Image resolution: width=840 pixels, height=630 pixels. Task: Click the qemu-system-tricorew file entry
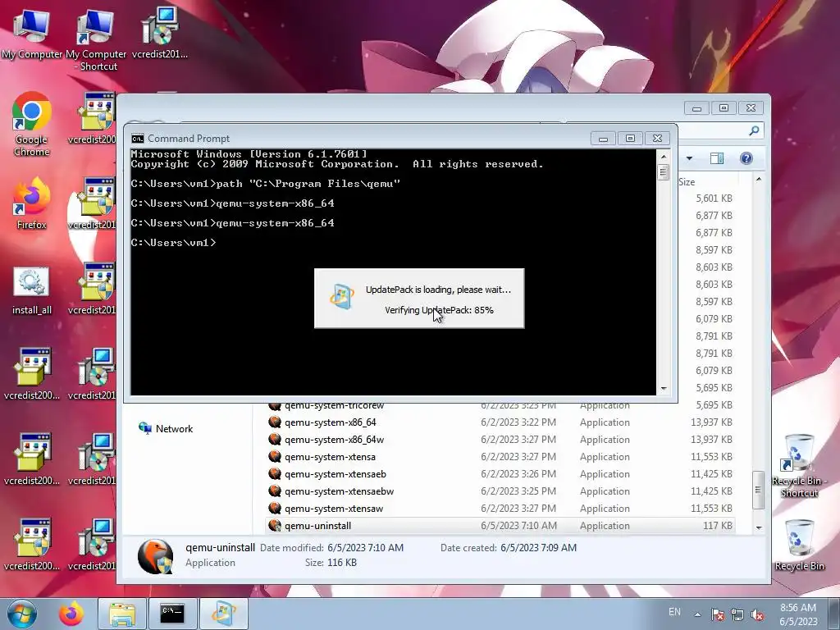click(x=334, y=406)
